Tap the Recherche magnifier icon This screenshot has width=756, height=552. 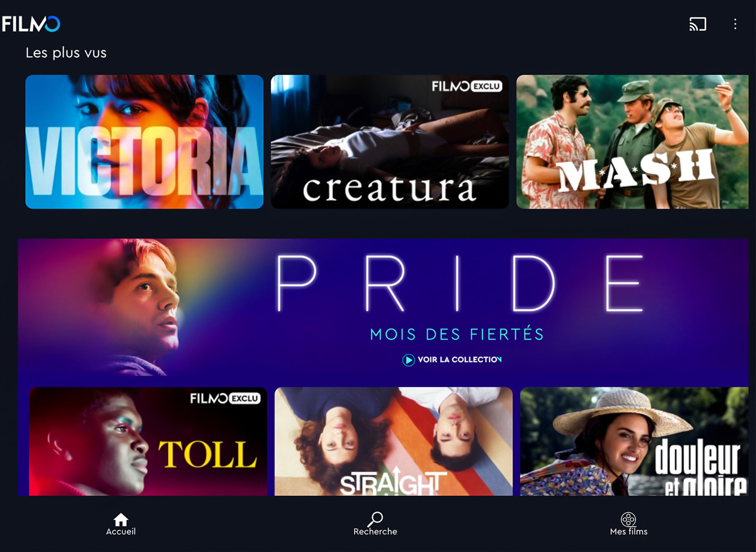click(x=375, y=519)
